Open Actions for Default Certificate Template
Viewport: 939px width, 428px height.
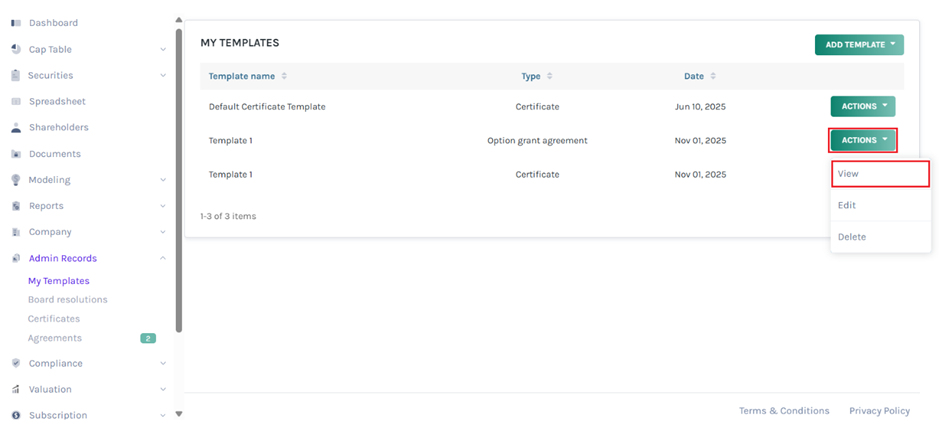click(x=862, y=106)
